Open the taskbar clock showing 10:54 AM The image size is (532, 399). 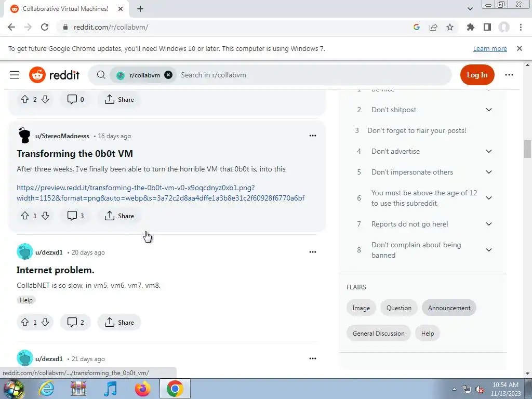505,389
